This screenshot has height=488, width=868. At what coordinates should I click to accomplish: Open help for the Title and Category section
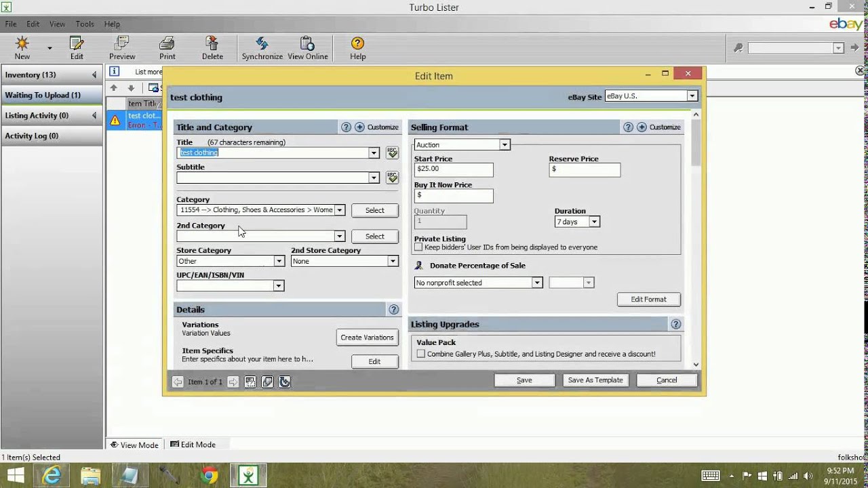[x=346, y=127]
